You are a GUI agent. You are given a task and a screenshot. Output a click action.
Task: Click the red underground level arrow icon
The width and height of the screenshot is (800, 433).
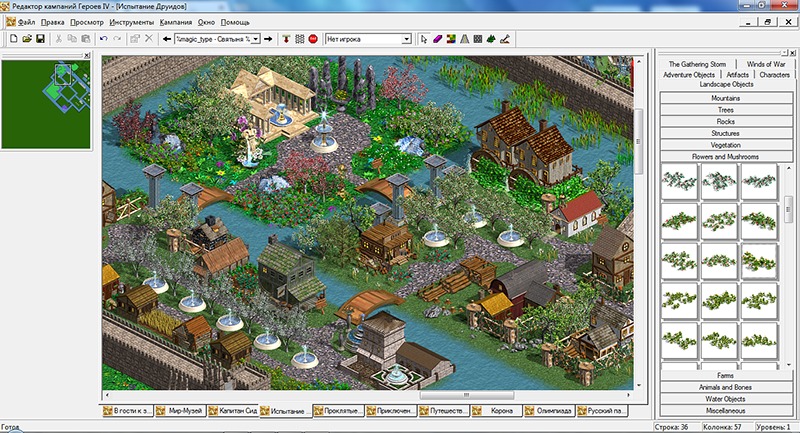click(x=286, y=39)
